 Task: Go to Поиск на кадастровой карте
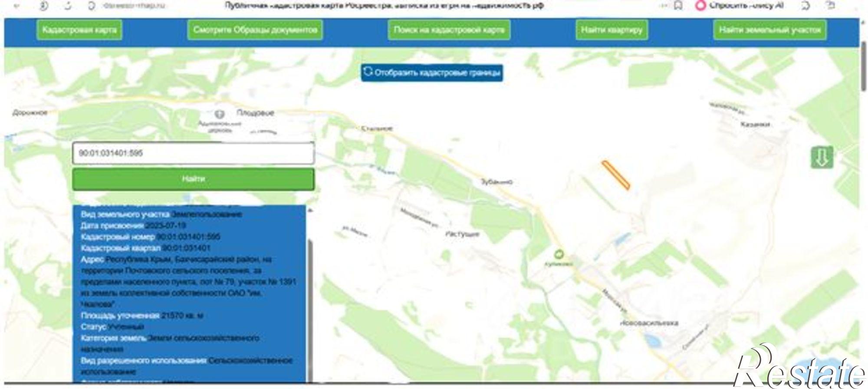click(449, 30)
